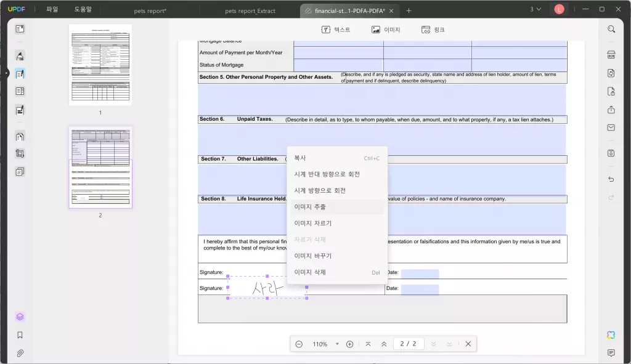Open the Attachments paperclip icon
631x364 pixels.
[x=20, y=353]
